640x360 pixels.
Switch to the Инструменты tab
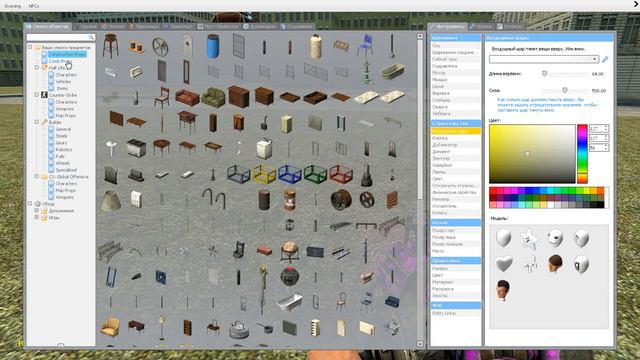coord(447,27)
